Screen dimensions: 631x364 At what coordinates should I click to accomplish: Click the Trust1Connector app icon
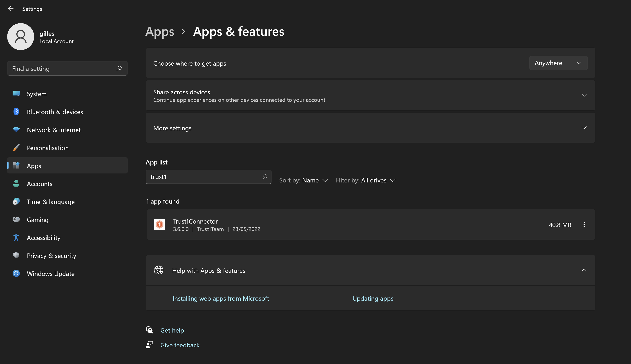click(x=160, y=224)
